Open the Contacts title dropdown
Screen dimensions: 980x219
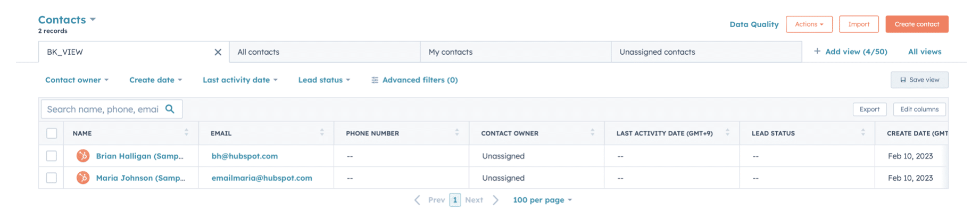[x=67, y=20]
